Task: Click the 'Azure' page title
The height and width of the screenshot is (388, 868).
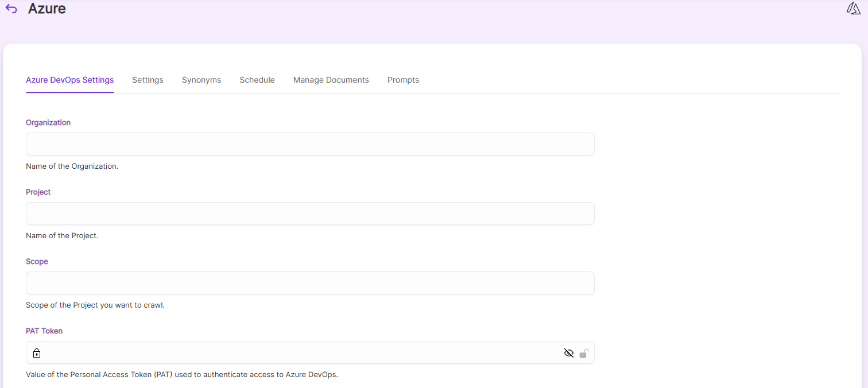Action: (47, 9)
